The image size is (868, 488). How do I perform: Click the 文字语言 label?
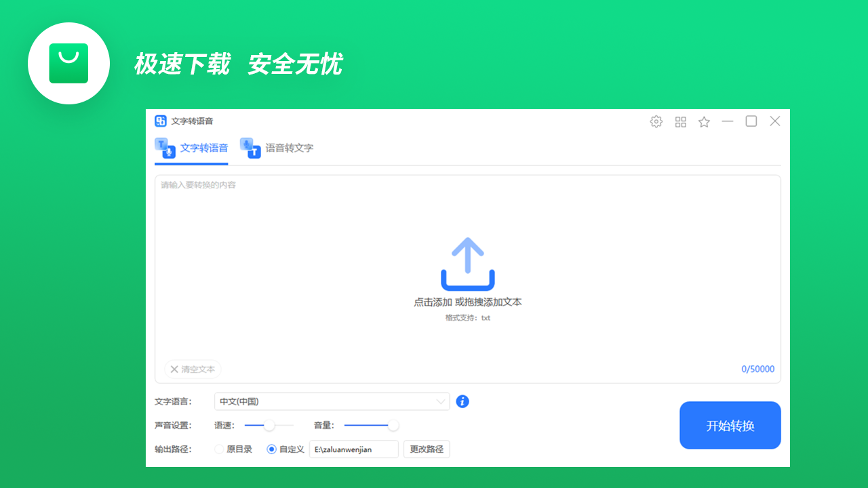pyautogui.click(x=173, y=401)
